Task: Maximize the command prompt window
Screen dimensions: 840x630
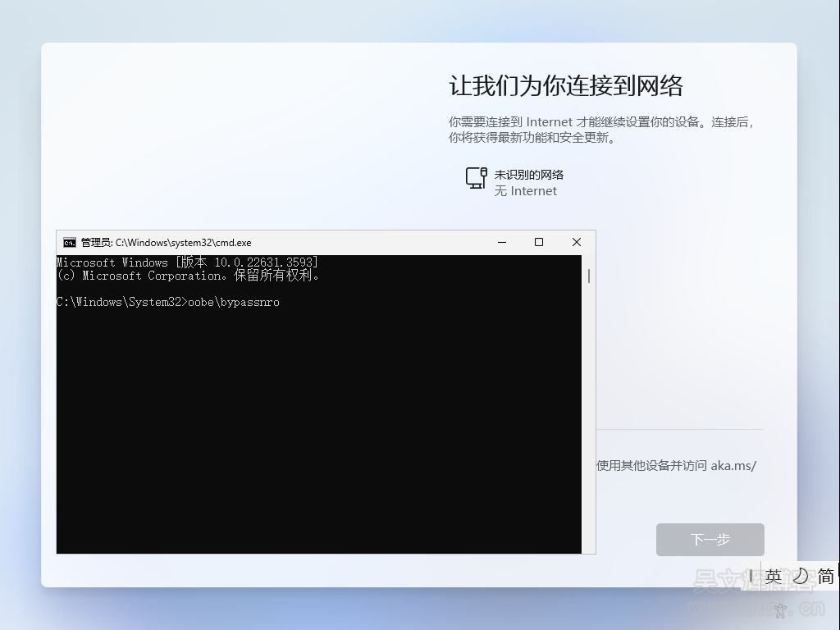Action: (539, 242)
